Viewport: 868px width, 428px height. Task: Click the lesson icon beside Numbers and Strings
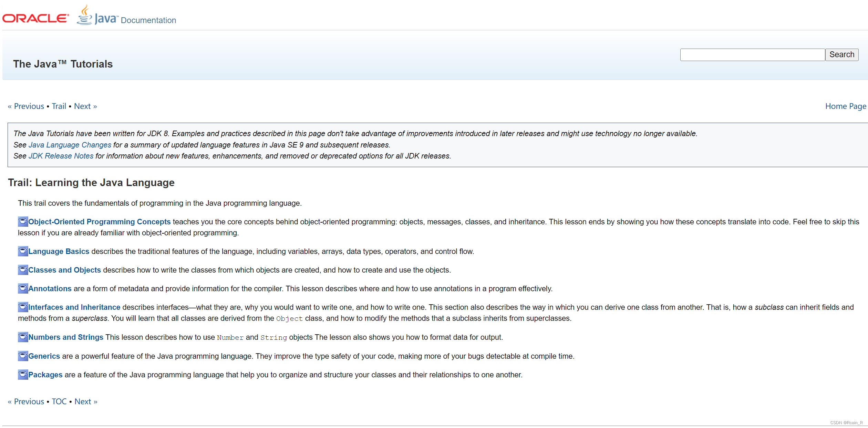(x=23, y=337)
